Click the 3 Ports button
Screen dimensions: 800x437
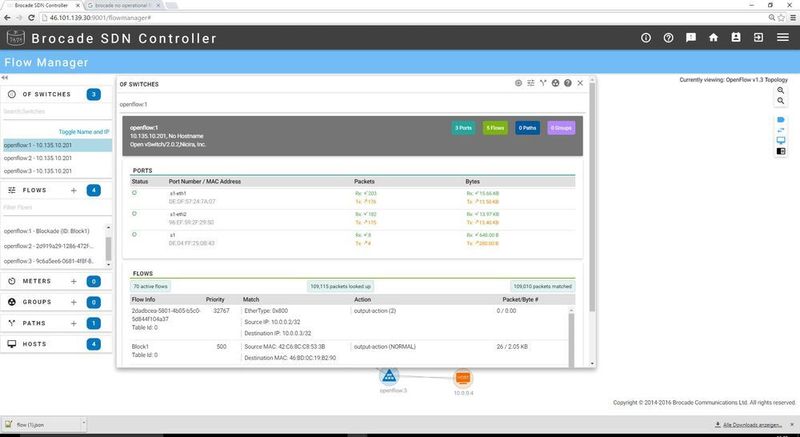click(463, 128)
